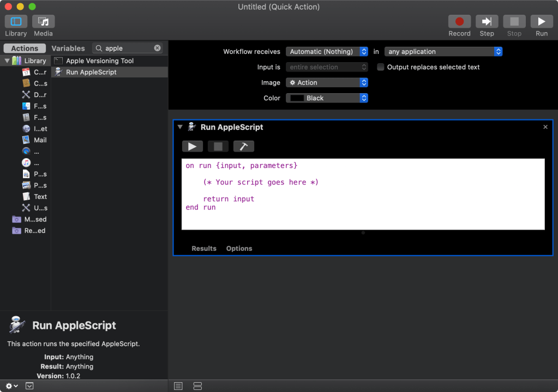Open the Black color picker
This screenshot has height=392, width=558.
pyautogui.click(x=327, y=98)
